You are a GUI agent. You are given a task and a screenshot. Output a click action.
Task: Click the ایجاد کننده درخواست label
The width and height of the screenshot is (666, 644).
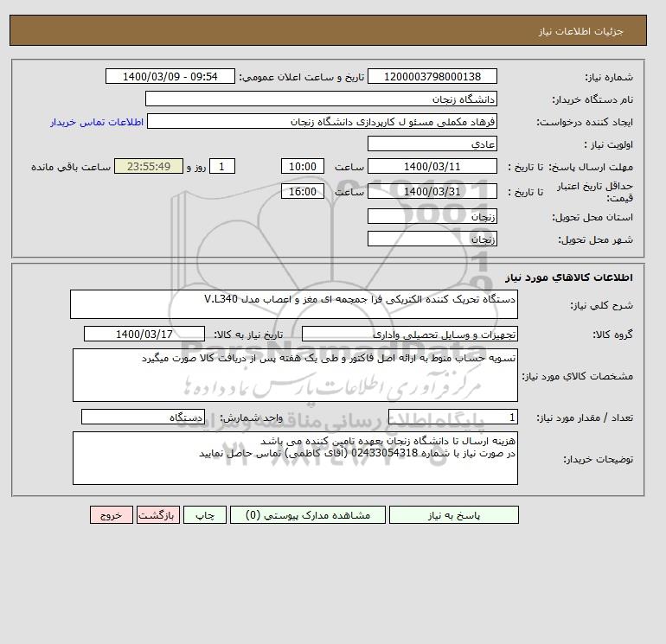(585, 122)
